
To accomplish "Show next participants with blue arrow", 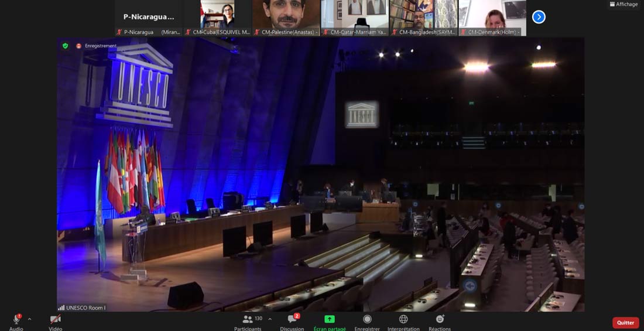I will click(539, 17).
